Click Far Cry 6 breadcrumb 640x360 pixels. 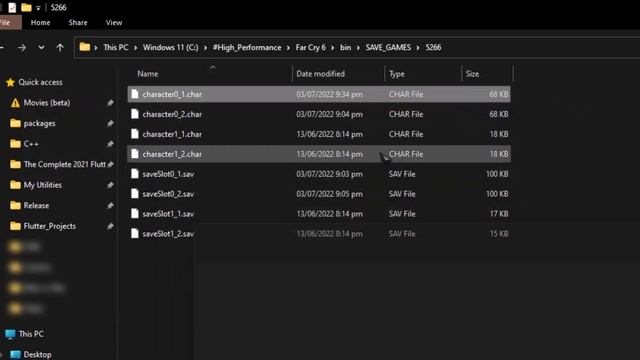311,47
